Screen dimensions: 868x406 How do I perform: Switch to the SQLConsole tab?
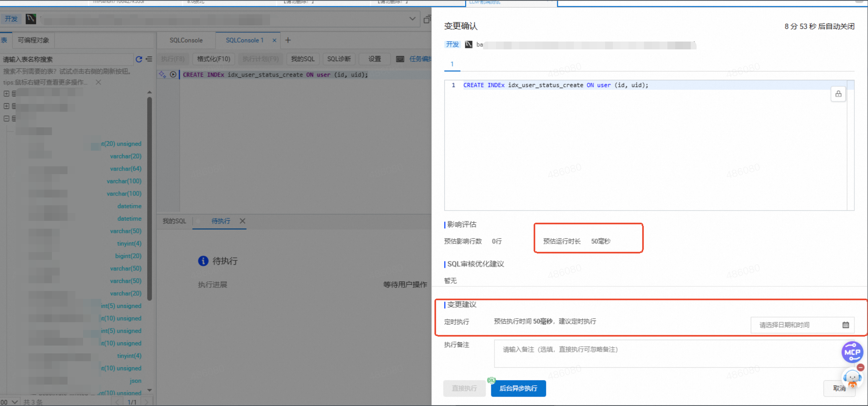[x=186, y=40]
